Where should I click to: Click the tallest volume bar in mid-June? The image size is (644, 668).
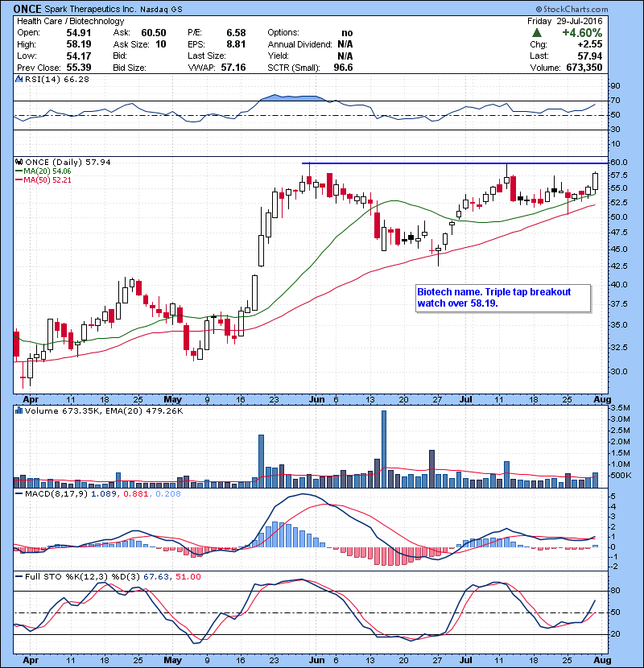coord(384,449)
